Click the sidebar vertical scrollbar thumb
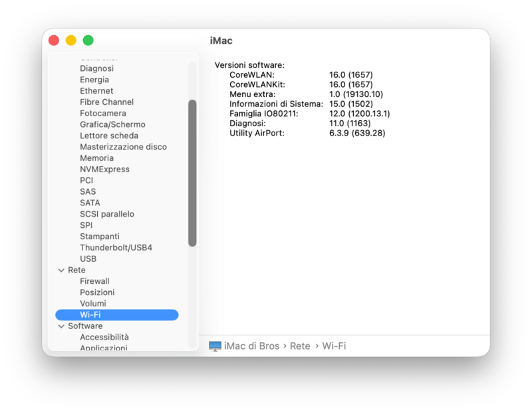Screen dimensions: 532x412 (192, 173)
